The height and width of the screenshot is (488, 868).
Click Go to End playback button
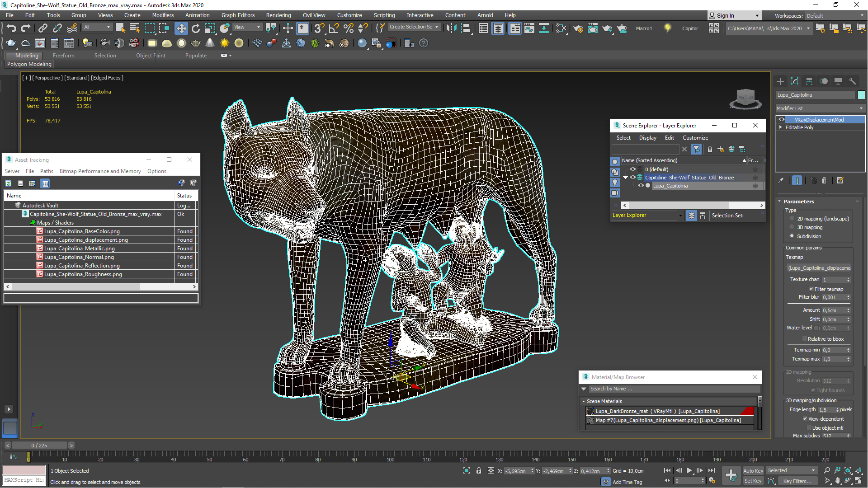(x=712, y=471)
